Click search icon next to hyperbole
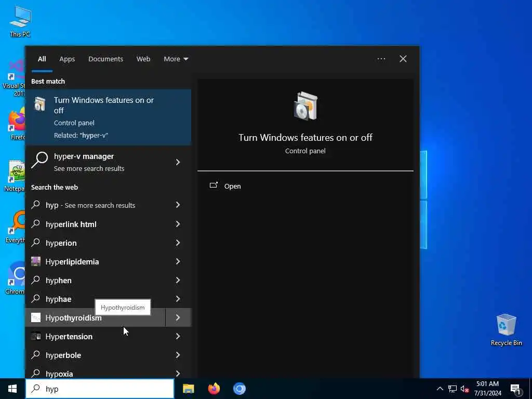 tap(36, 354)
